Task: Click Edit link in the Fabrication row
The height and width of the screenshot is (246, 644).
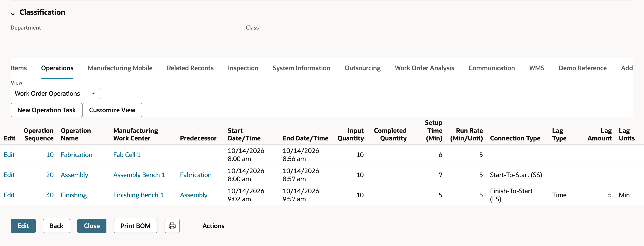Action: pyautogui.click(x=9, y=155)
